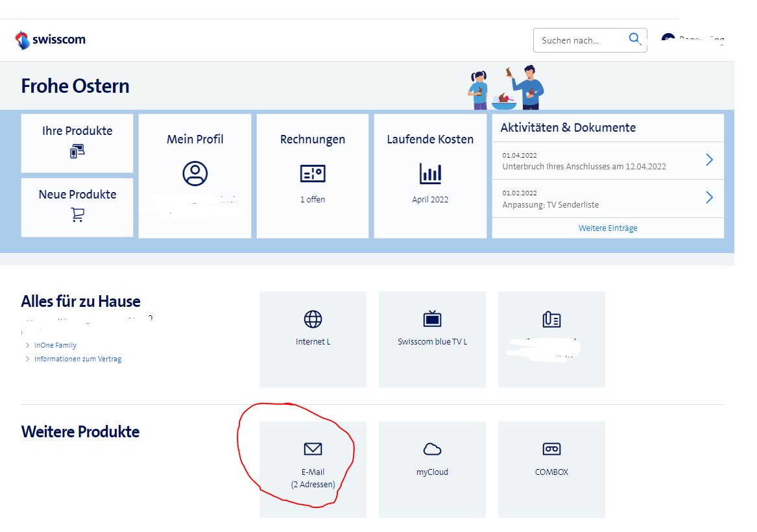This screenshot has width=757, height=532.
Task: Expand Unterbruch Ihres Anschlusses entry arrow
Action: [x=709, y=160]
